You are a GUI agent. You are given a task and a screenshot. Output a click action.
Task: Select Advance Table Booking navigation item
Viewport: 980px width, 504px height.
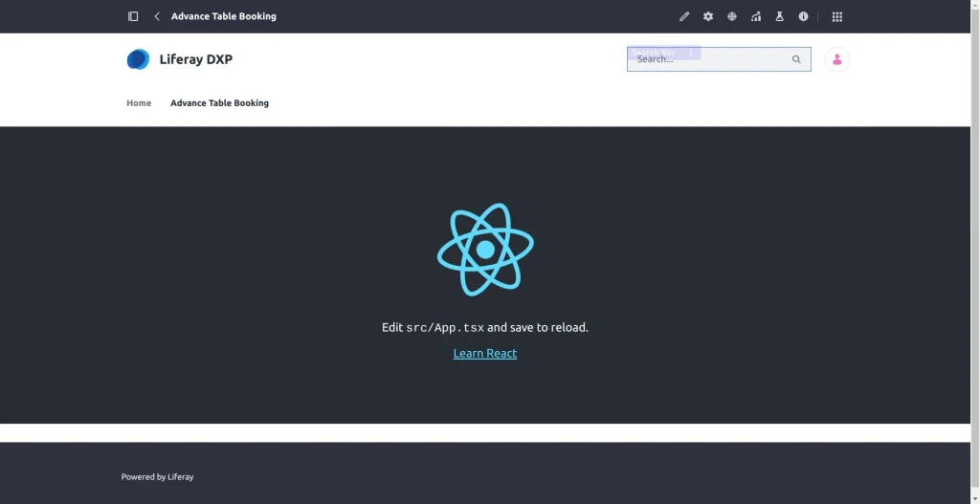[219, 103]
